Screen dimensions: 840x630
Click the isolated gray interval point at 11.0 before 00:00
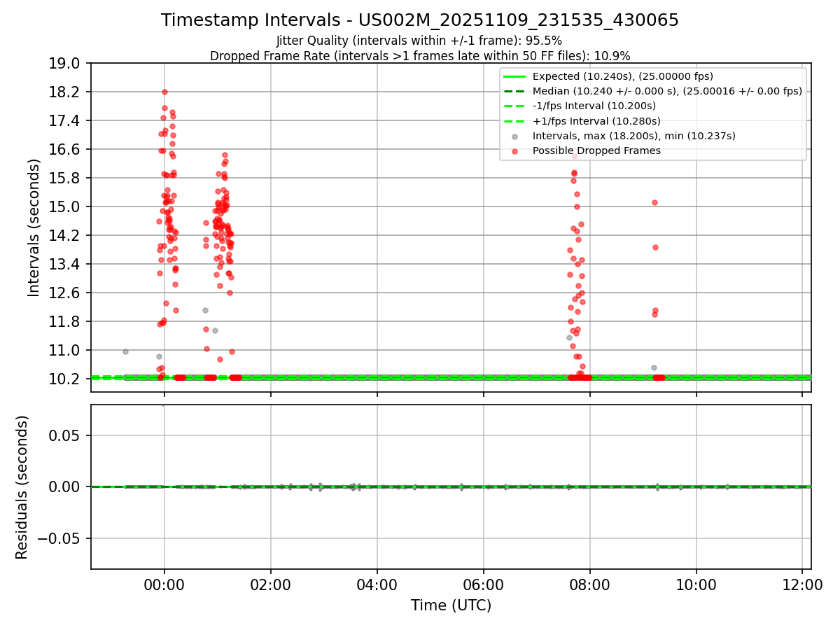pos(125,351)
